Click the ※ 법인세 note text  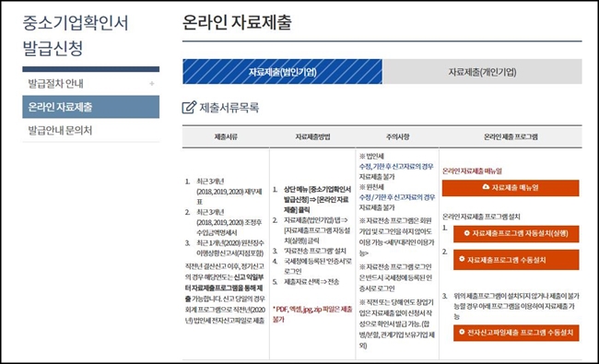pos(371,157)
